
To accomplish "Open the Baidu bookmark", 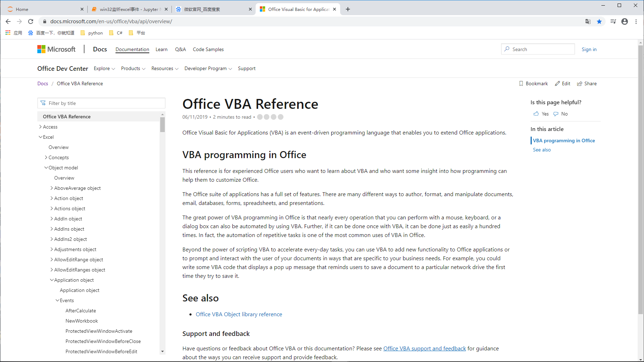I will [51, 33].
